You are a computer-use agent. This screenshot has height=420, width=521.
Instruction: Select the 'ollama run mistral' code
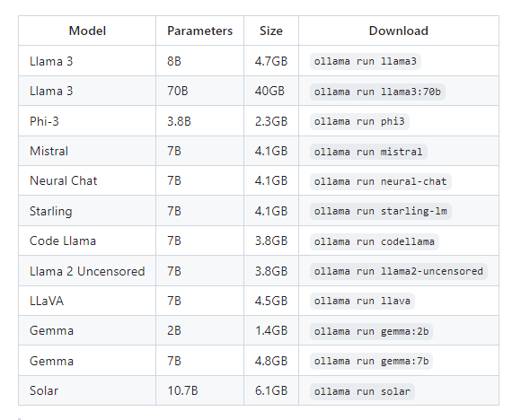368,152
